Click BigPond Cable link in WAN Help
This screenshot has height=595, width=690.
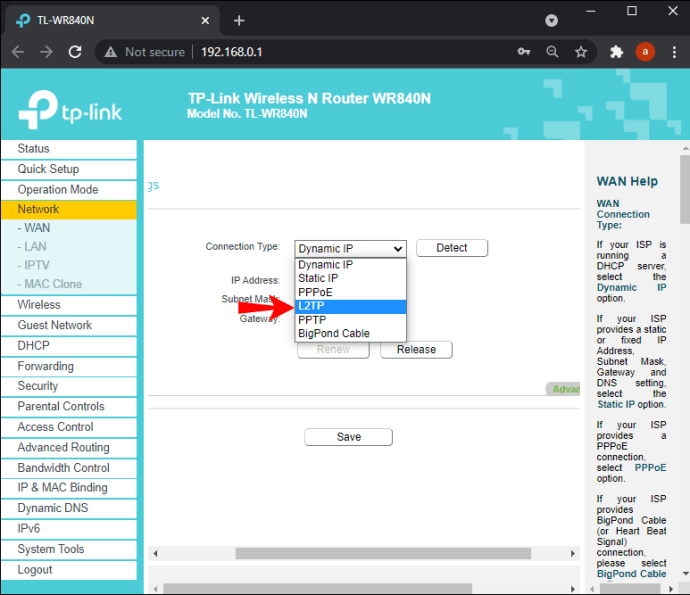click(631, 574)
